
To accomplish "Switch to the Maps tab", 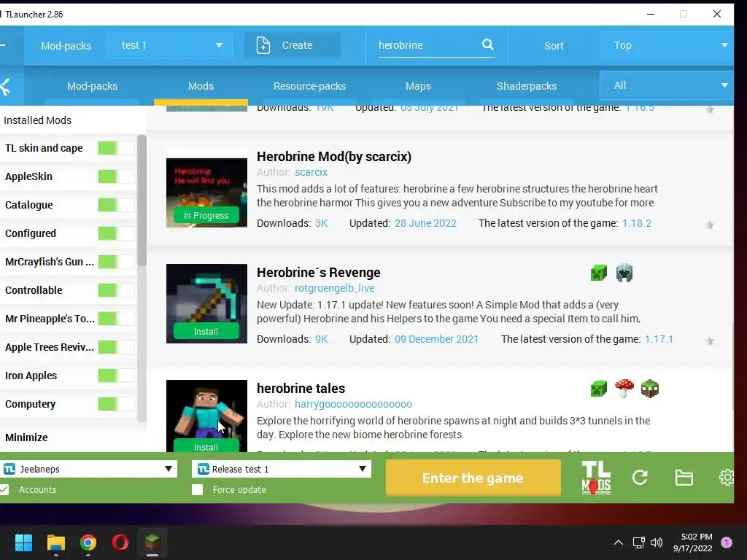I will coord(418,86).
